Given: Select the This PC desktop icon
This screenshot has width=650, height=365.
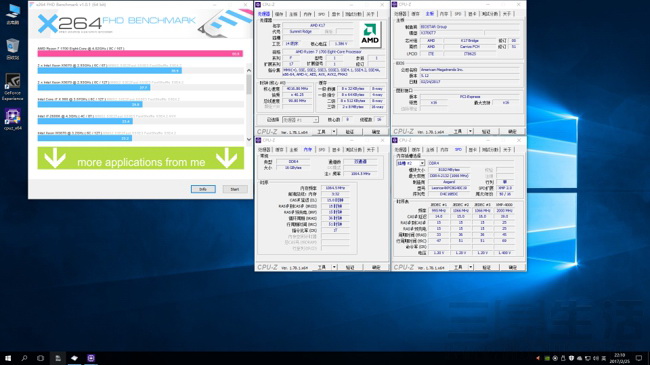Looking at the screenshot, I should click(12, 14).
